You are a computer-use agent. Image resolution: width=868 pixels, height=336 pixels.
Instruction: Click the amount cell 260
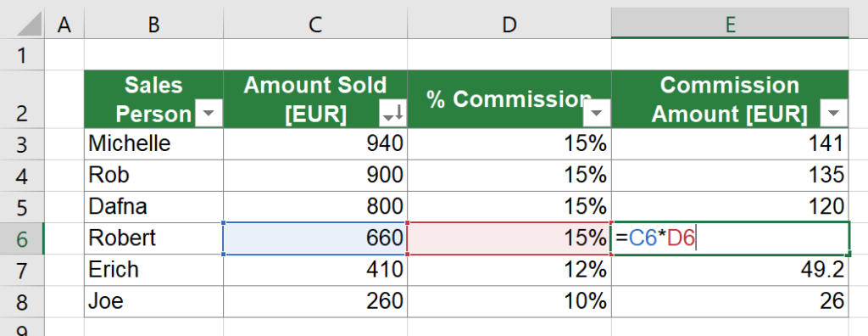tap(315, 301)
